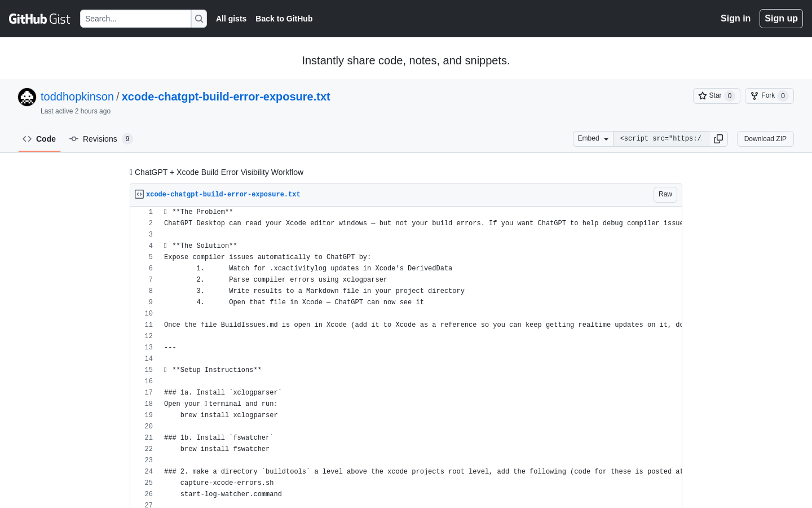Click the star count badge

(730, 96)
